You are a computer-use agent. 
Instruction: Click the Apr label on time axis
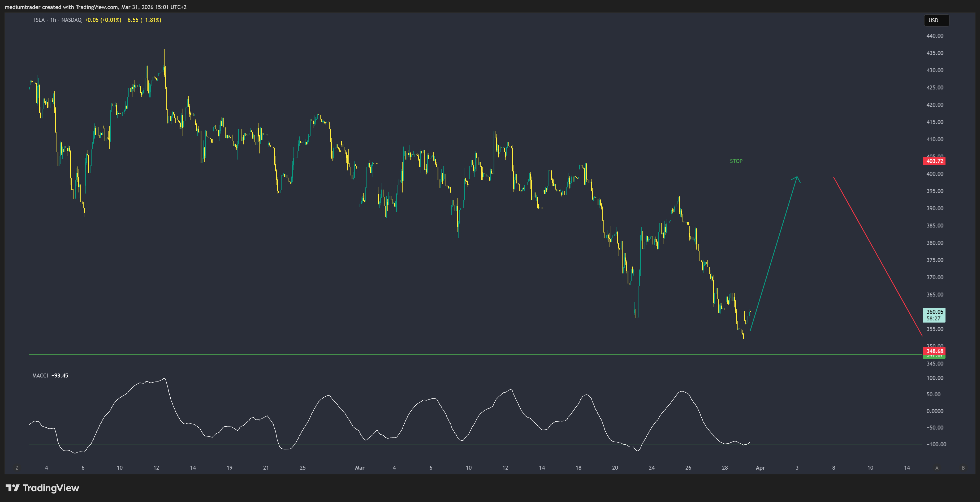coord(760,468)
